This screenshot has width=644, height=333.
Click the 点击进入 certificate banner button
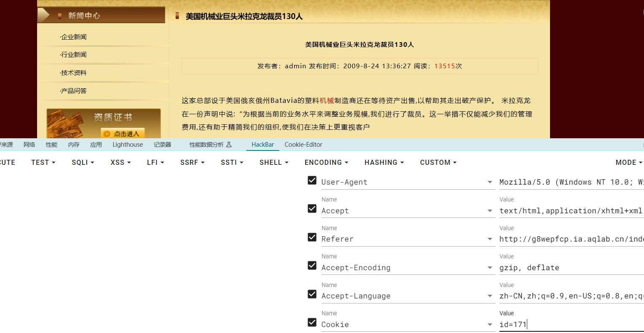[x=123, y=134]
